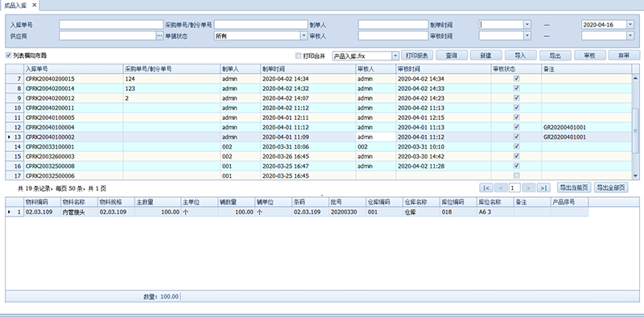Open the 审核时间 end date dropdown
This screenshot has height=317, width=644.
point(630,36)
